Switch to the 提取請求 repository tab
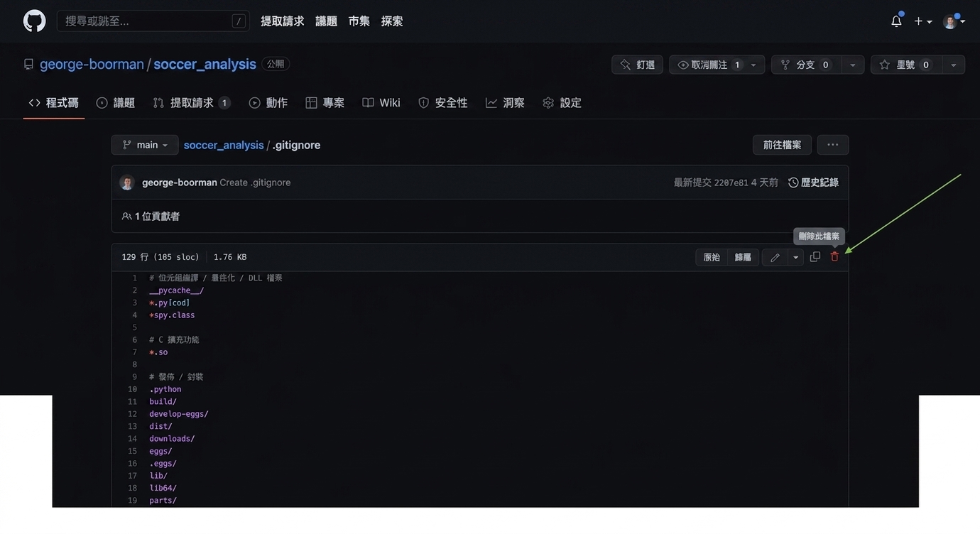 coord(192,103)
